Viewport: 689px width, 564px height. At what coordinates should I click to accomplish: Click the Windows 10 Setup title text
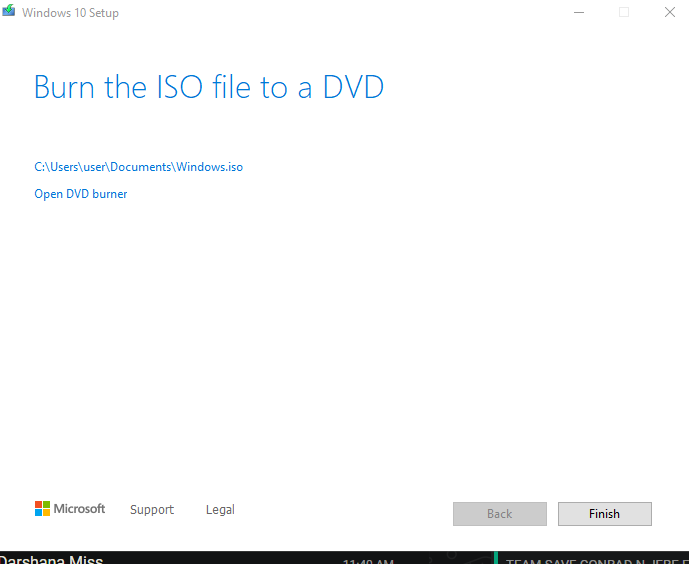(x=70, y=13)
